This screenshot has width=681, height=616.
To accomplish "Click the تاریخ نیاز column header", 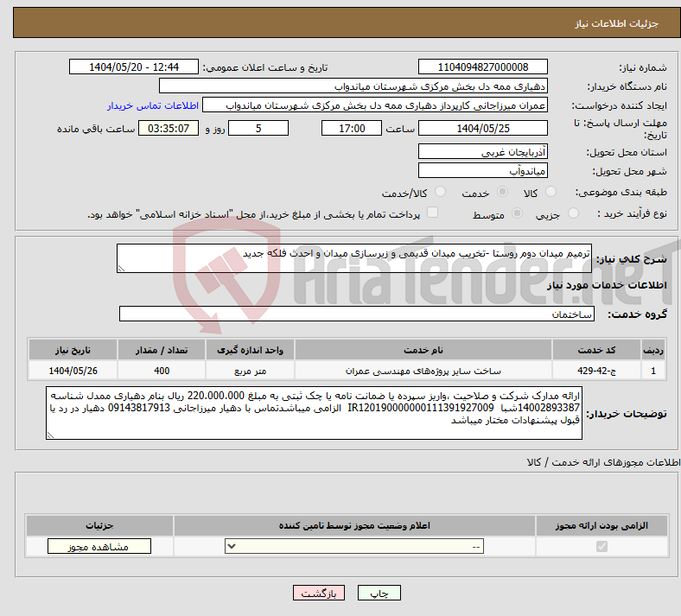I will [73, 350].
